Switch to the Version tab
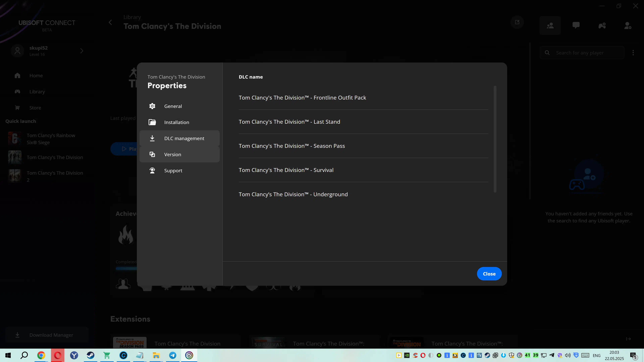The image size is (644, 362). (x=179, y=154)
